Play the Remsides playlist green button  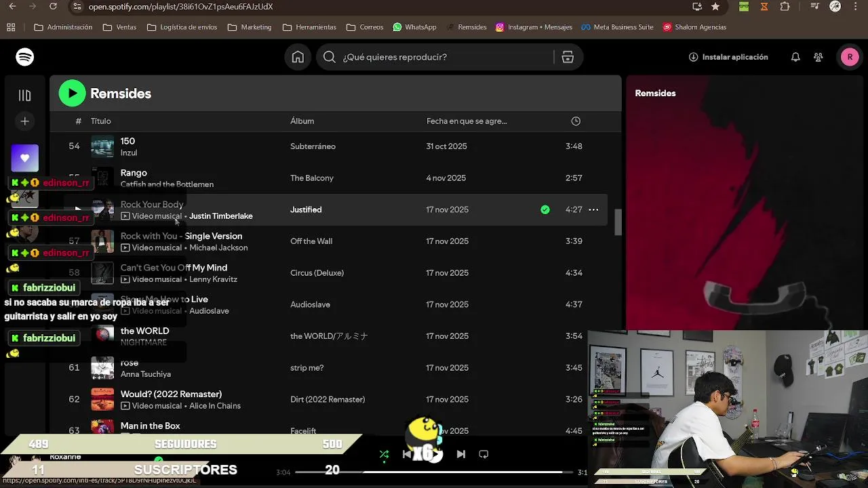pyautogui.click(x=72, y=94)
